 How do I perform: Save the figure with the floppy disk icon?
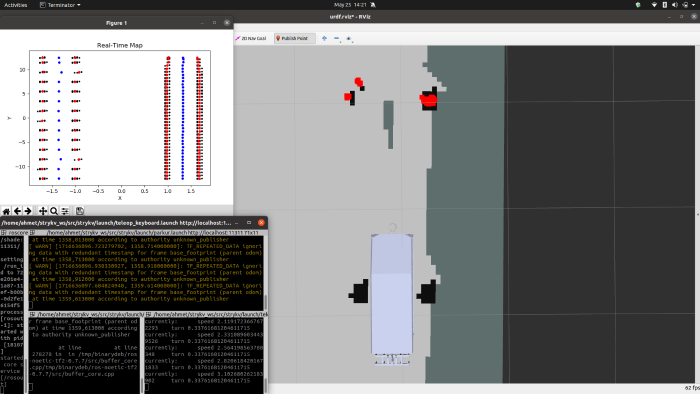(x=79, y=211)
